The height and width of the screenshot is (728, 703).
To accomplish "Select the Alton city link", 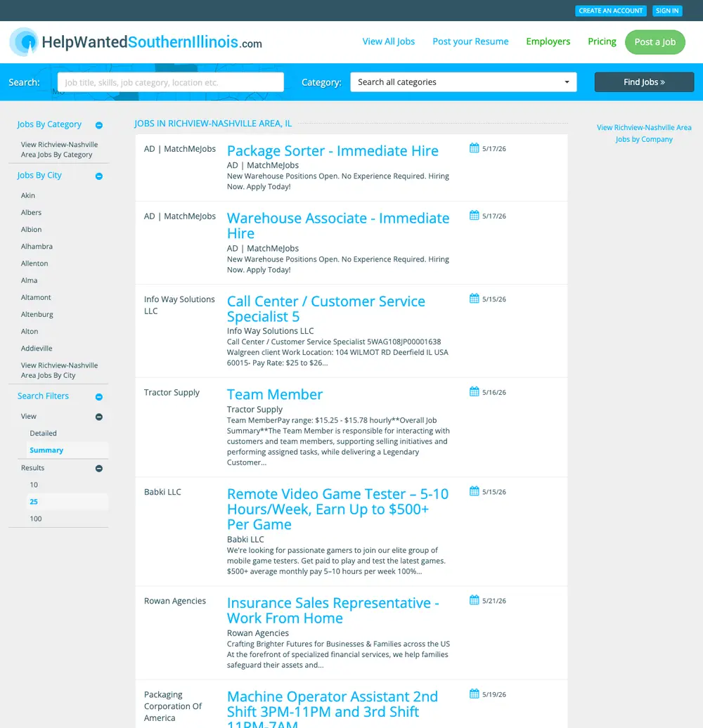I will (30, 332).
